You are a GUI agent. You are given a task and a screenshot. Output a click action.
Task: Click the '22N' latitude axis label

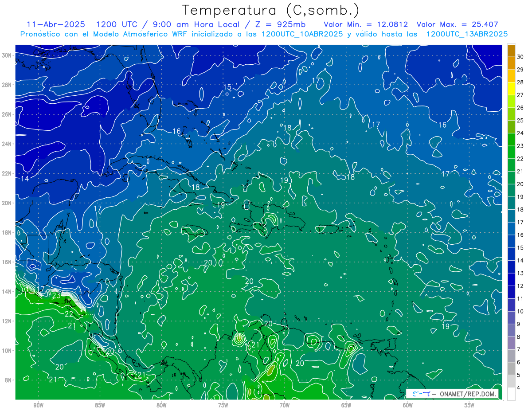coord(8,173)
